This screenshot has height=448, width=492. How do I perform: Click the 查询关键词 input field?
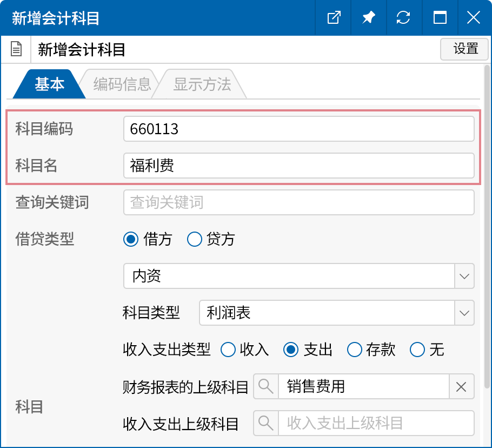(x=298, y=202)
